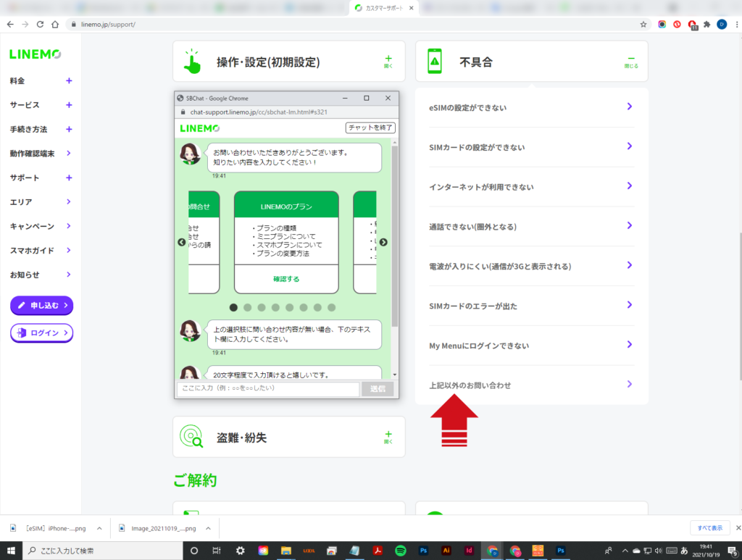This screenshot has height=560, width=742.
Task: Click the browser address bar URL
Action: (x=108, y=24)
